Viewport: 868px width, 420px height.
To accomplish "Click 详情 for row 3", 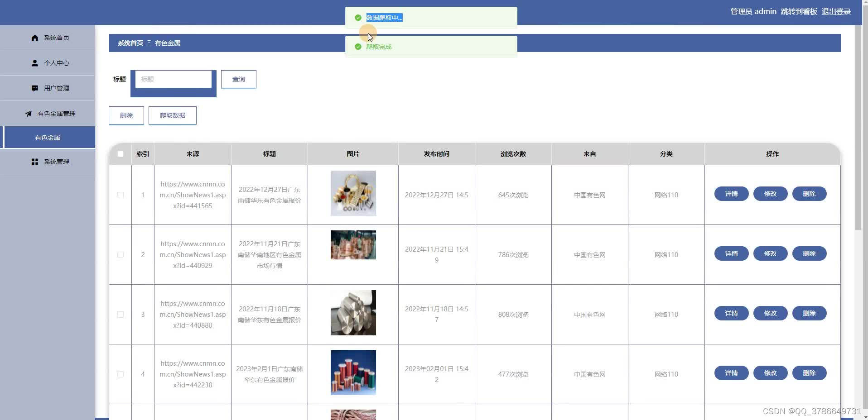I will coord(731,313).
